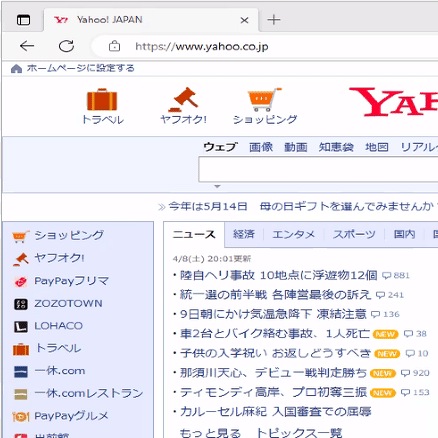Click the 一休.comレストラン sidebar icon
Screen dimensions: 438x438
(21, 394)
